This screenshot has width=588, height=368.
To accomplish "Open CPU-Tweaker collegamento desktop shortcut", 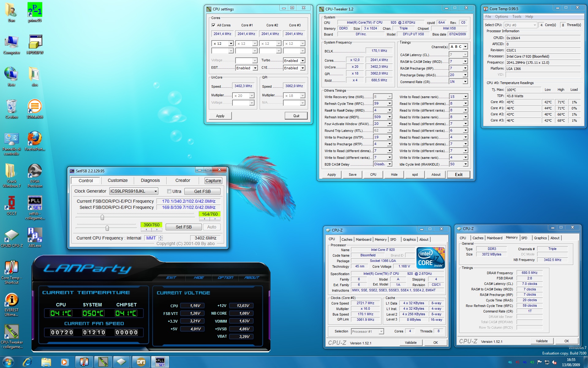I will click(11, 336).
